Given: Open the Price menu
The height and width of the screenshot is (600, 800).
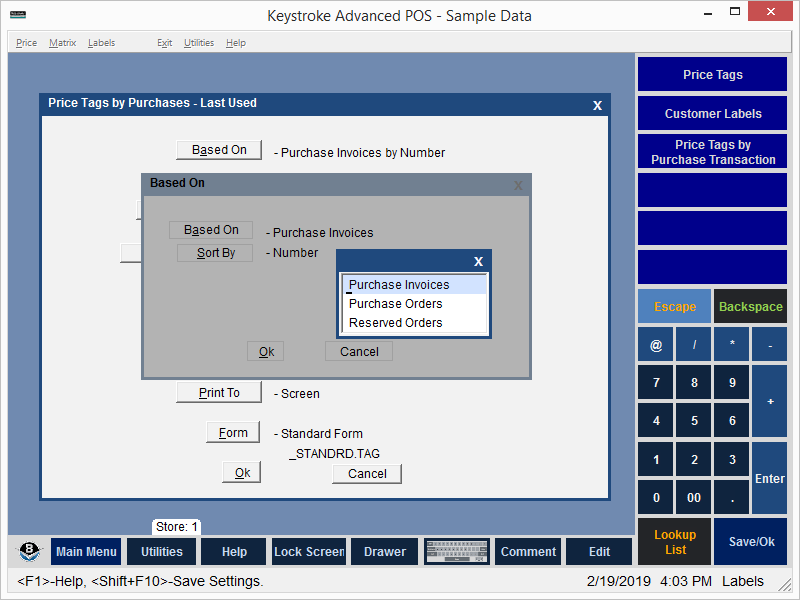Looking at the screenshot, I should click(27, 43).
